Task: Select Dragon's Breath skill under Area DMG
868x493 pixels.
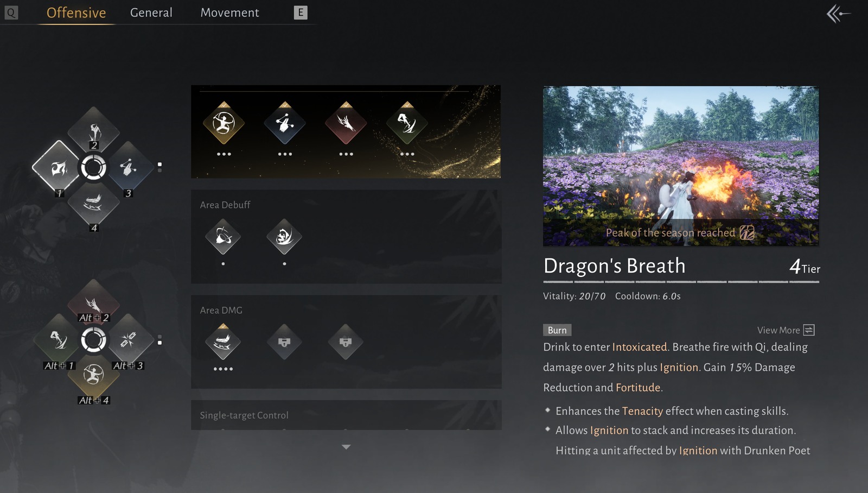Action: click(x=223, y=342)
